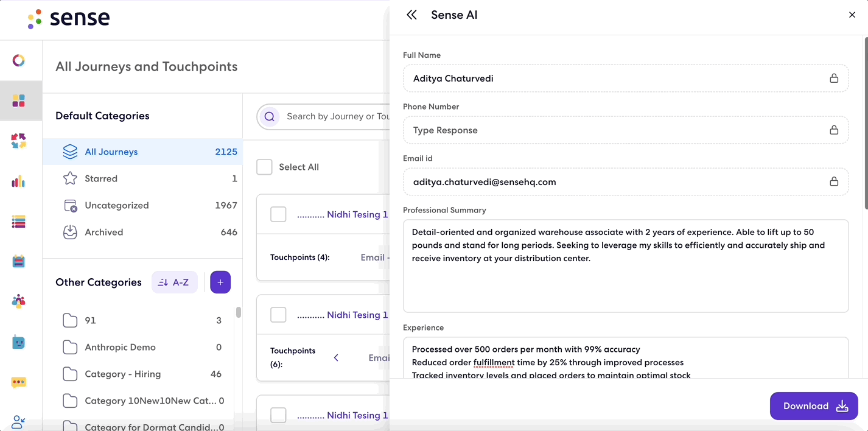Add a new category with plus button

pos(220,282)
